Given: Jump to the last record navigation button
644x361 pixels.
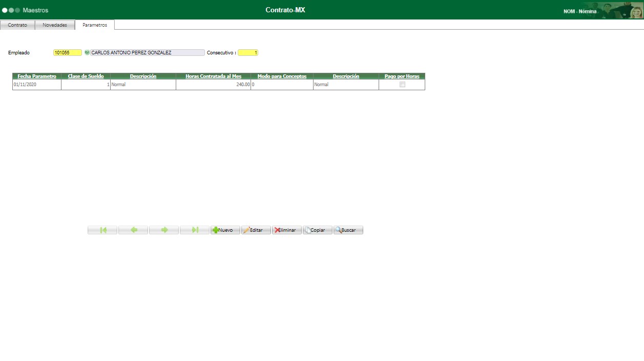Looking at the screenshot, I should [x=195, y=230].
